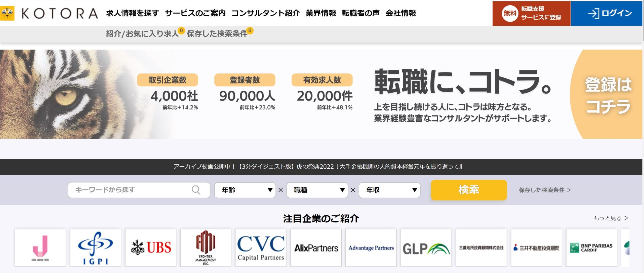This screenshot has width=644, height=273.
Task: Open the GLP company logo tile
Action: 426,248
